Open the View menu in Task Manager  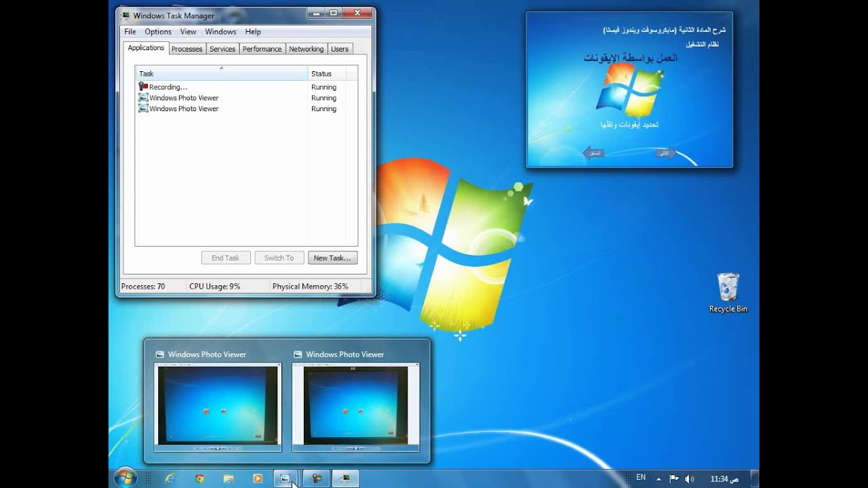(189, 32)
